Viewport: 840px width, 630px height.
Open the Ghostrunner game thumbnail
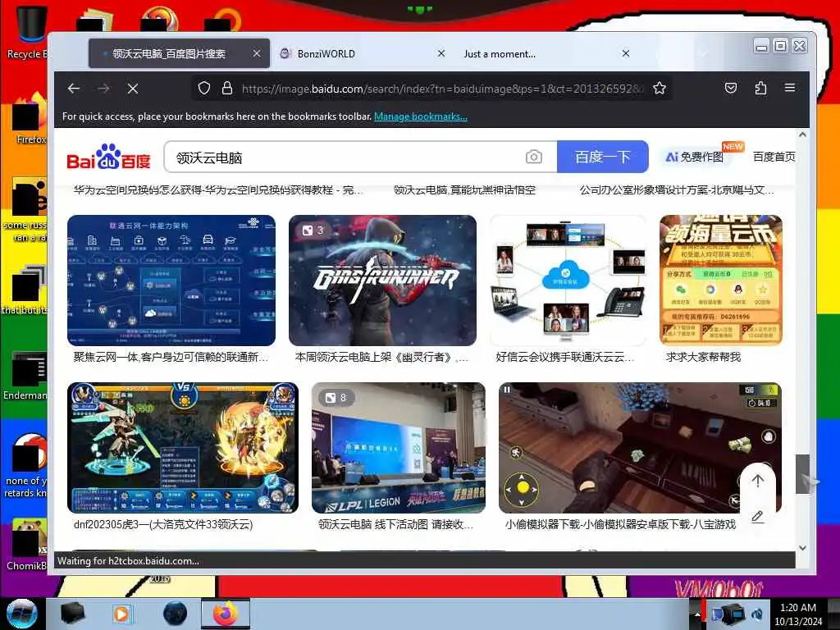click(x=382, y=281)
